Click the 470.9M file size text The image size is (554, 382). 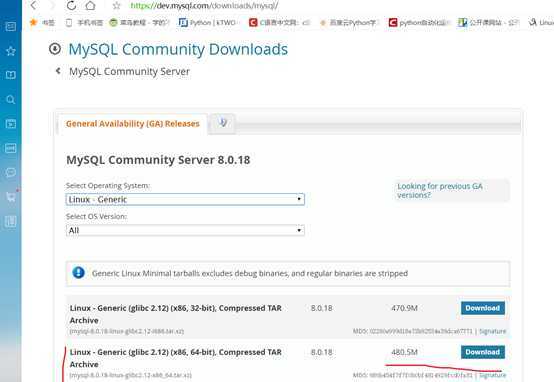(x=404, y=308)
